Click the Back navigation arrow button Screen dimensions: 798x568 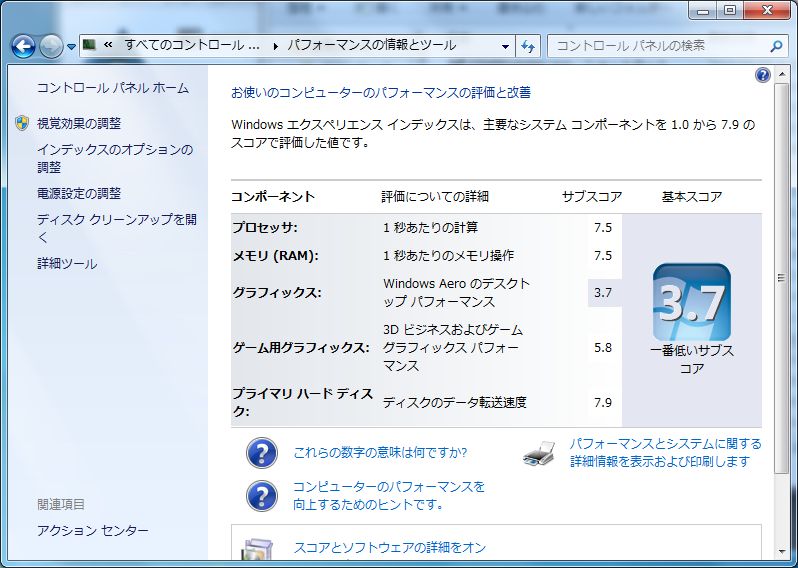click(23, 47)
